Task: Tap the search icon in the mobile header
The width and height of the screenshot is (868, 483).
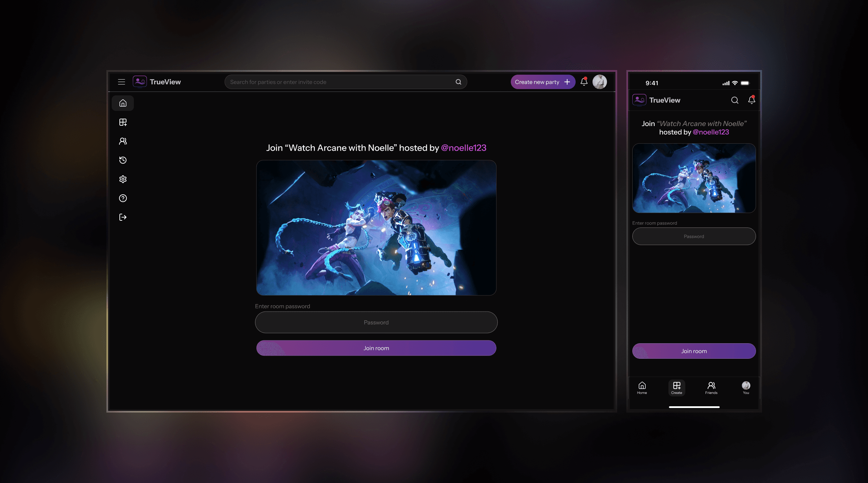Action: 734,100
